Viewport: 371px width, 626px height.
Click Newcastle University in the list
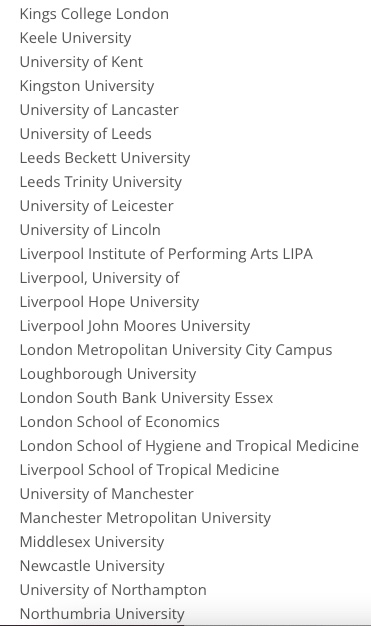click(x=92, y=566)
